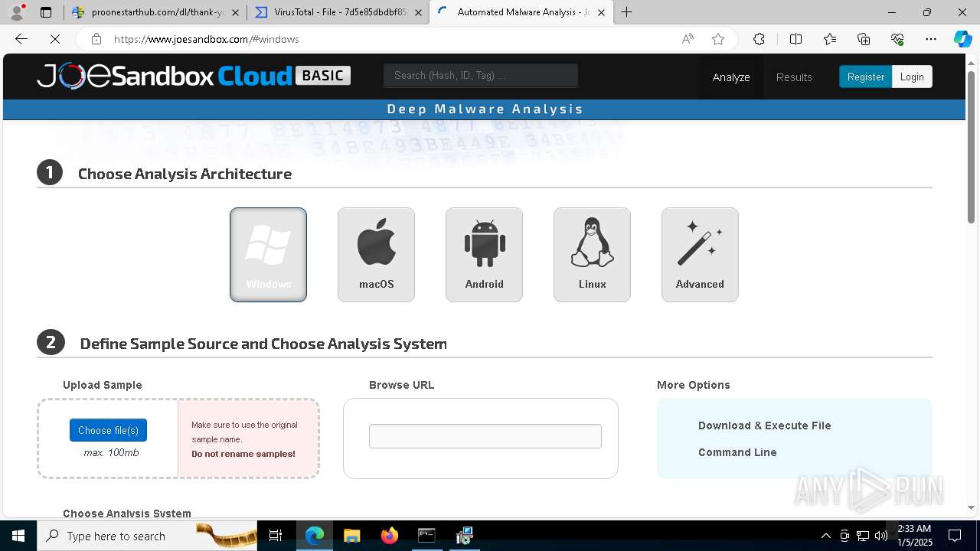Click the Browse URL input field
Image resolution: width=980 pixels, height=551 pixels.
(485, 436)
